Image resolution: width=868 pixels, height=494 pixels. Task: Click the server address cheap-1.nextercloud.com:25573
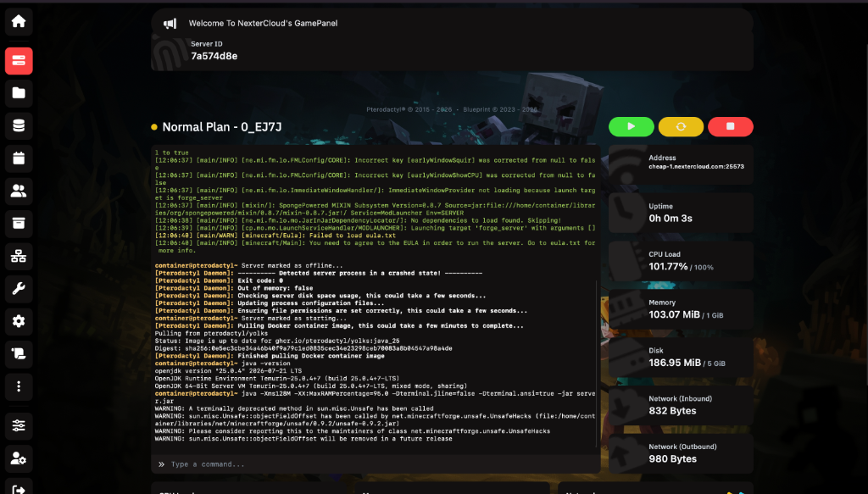[x=697, y=167]
